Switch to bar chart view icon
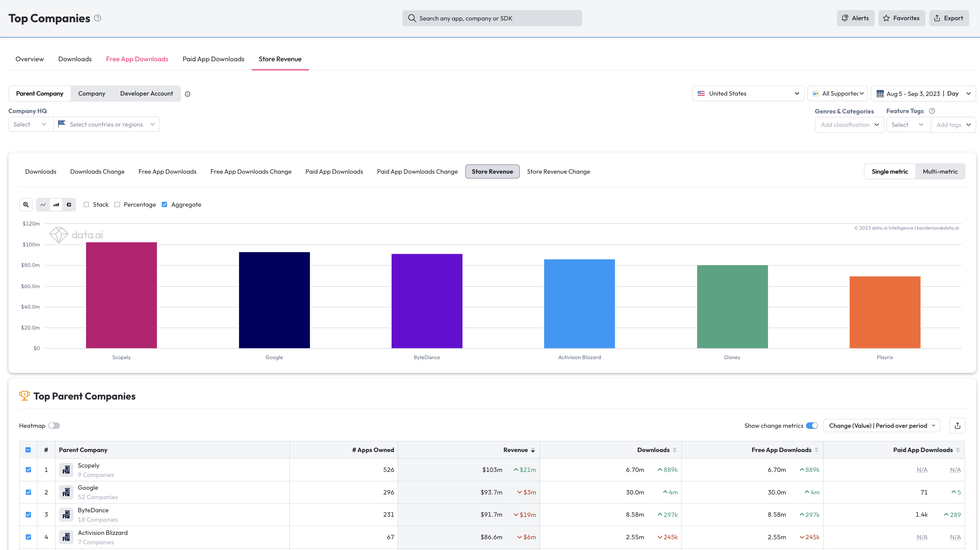 click(x=56, y=204)
